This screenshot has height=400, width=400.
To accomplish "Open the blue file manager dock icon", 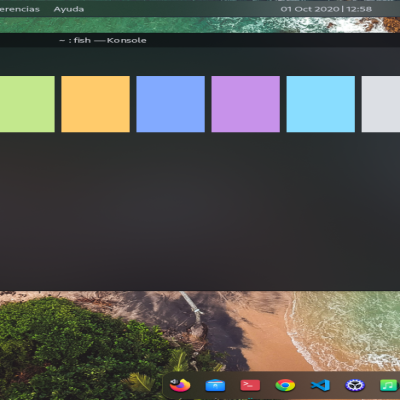I will pyautogui.click(x=215, y=385).
